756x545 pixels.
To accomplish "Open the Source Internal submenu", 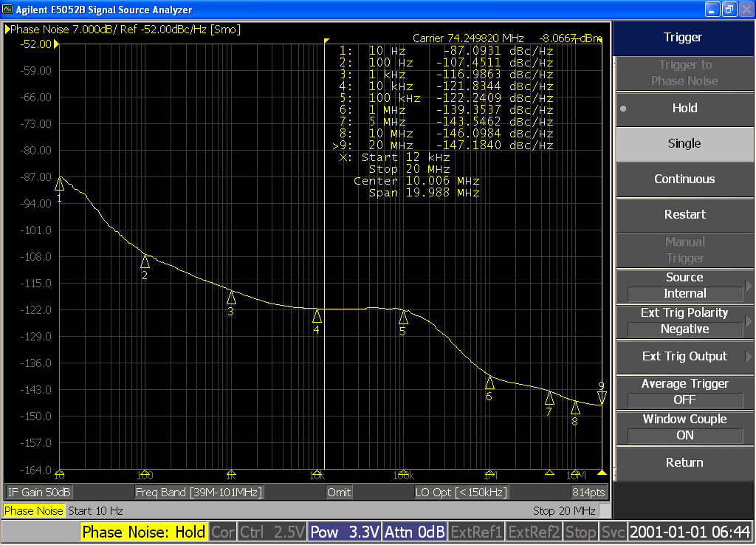I will click(x=684, y=286).
